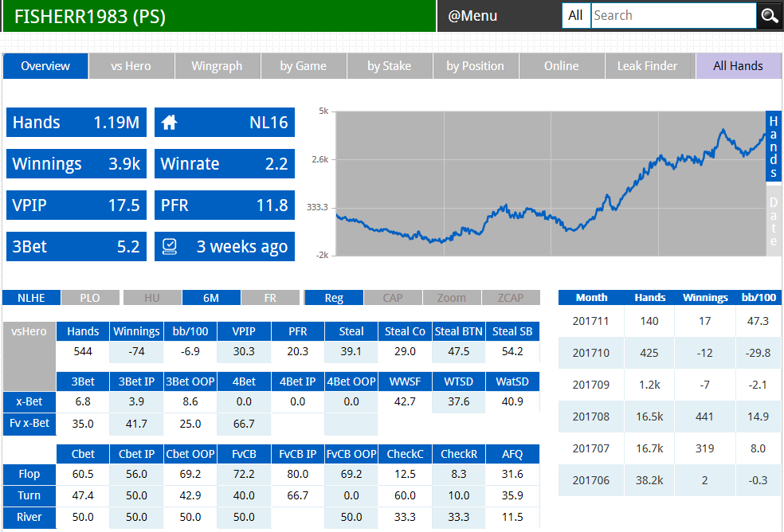Click the River row label

pos(29,517)
